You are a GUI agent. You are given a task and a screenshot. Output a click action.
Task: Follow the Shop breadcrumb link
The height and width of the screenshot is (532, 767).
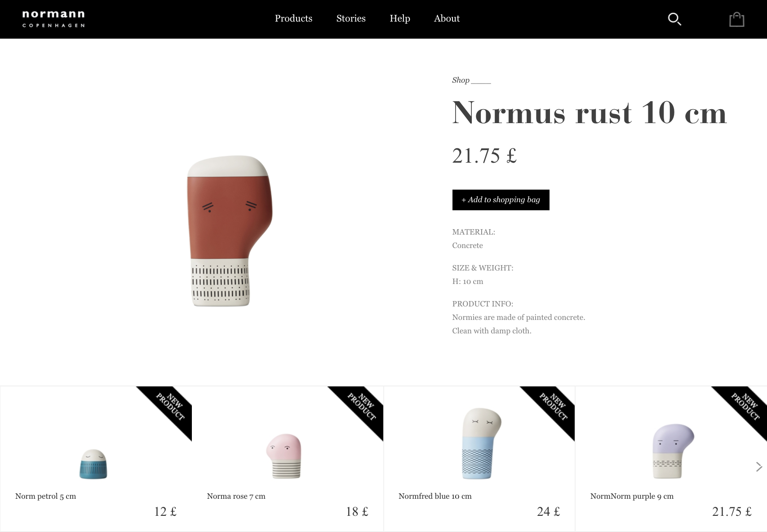[461, 80]
